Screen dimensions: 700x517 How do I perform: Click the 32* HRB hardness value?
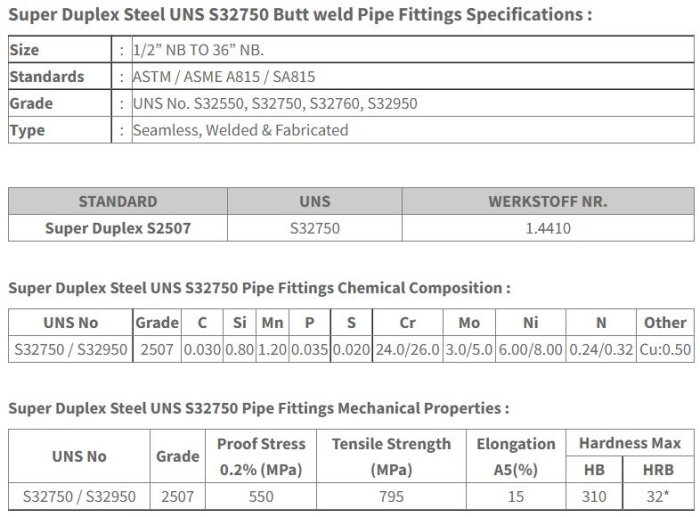pyautogui.click(x=662, y=495)
